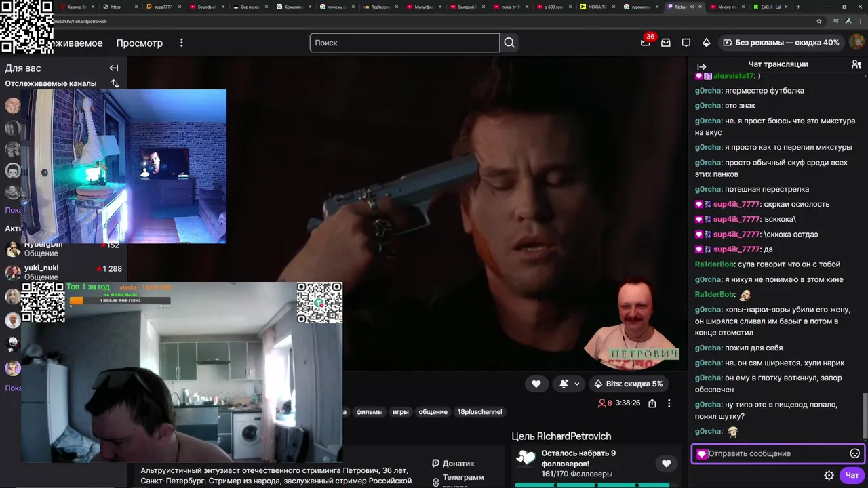
Task: Click the 3:38:26 stream uptime
Action: click(627, 403)
